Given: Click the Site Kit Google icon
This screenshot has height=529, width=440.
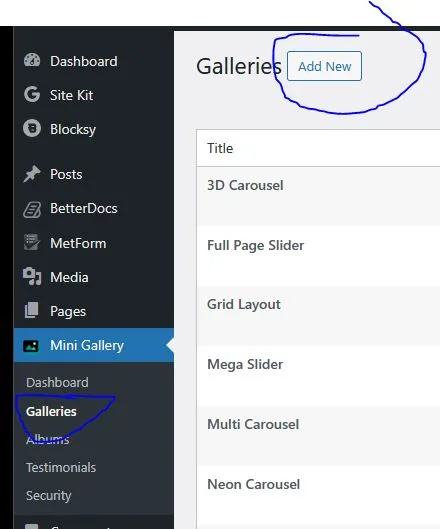Looking at the screenshot, I should [x=32, y=94].
